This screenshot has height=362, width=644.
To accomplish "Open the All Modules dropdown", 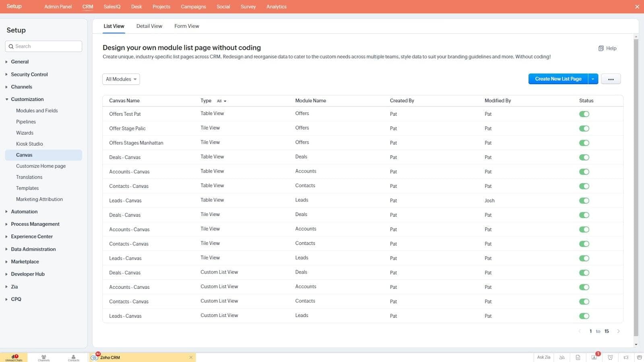I will [x=121, y=79].
